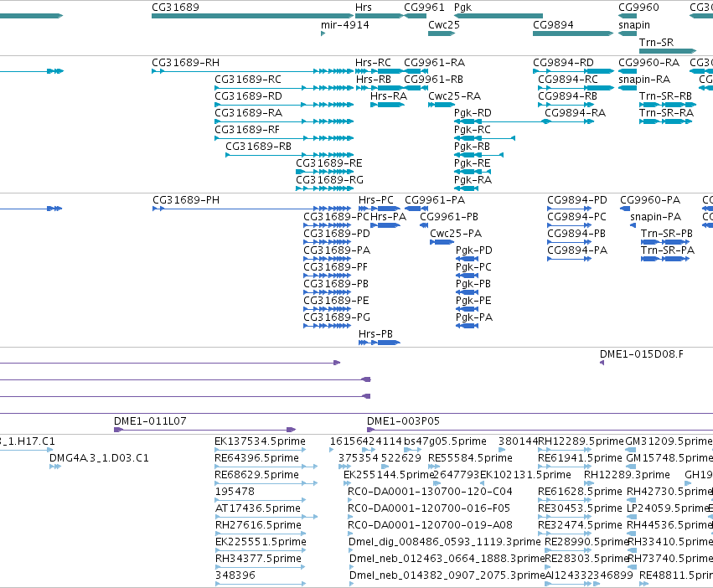This screenshot has width=713, height=588.
Task: Click the RE55584.5prime EST label
Action: (x=470, y=458)
